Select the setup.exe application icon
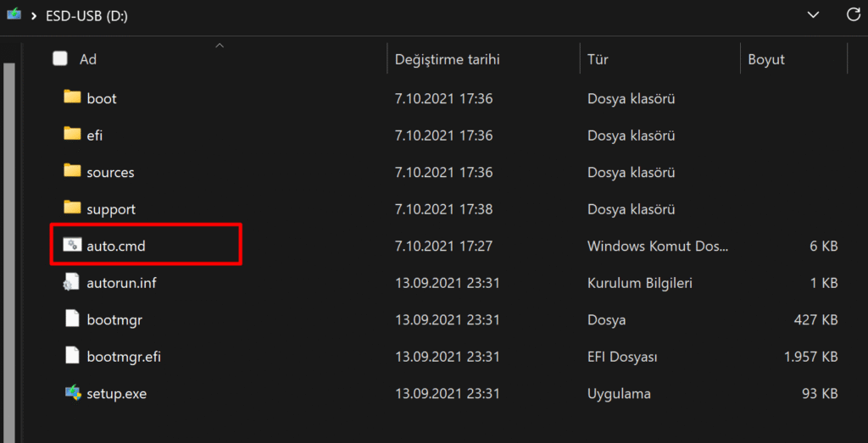This screenshot has width=868, height=443. (x=72, y=393)
